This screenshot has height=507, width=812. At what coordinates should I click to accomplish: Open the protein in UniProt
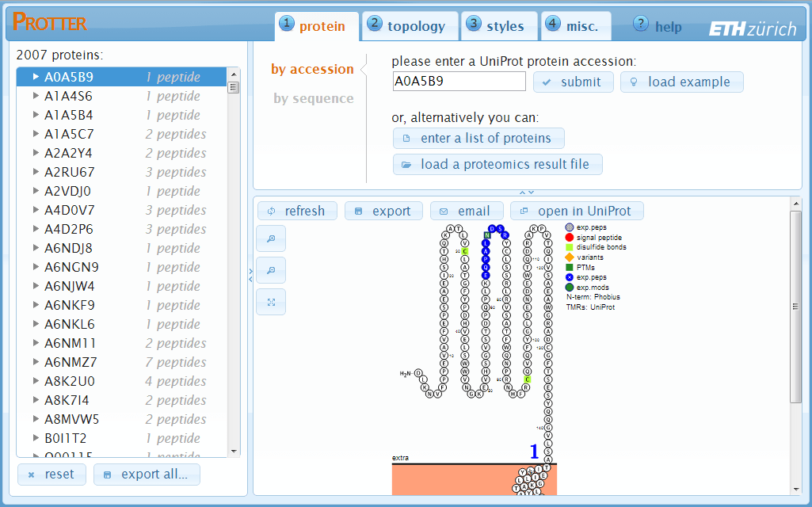tap(577, 211)
